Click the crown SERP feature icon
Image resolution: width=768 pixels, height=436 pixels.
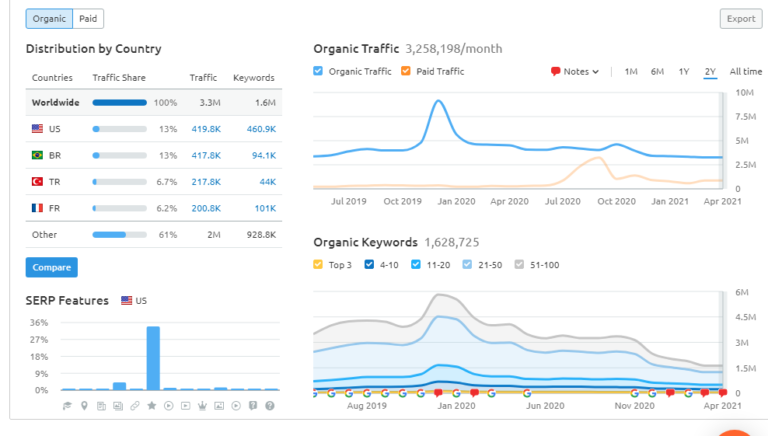203,405
